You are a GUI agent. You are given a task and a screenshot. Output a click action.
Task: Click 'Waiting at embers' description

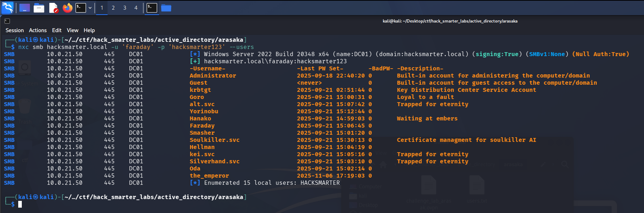tap(427, 118)
